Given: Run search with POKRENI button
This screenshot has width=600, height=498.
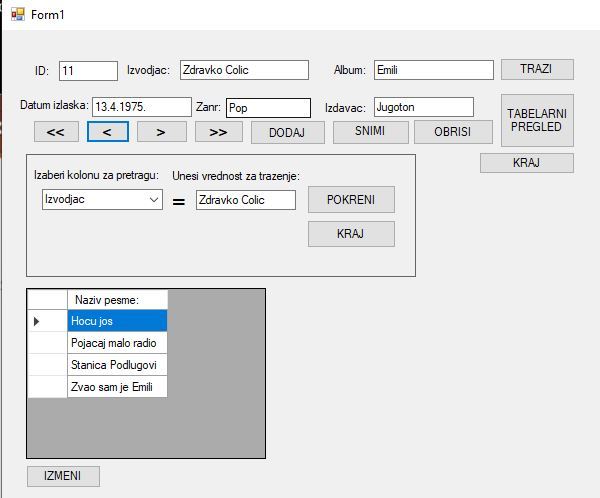Looking at the screenshot, I should tap(351, 199).
